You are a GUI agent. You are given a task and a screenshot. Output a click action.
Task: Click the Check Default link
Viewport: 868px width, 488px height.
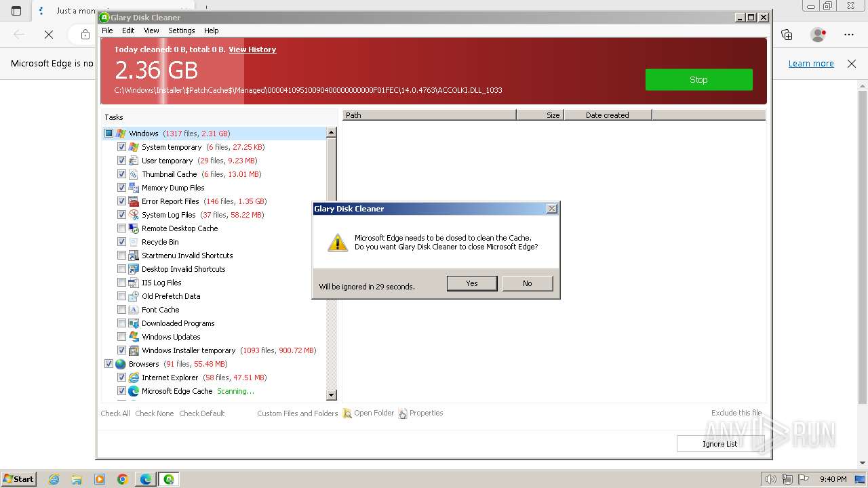pos(202,413)
